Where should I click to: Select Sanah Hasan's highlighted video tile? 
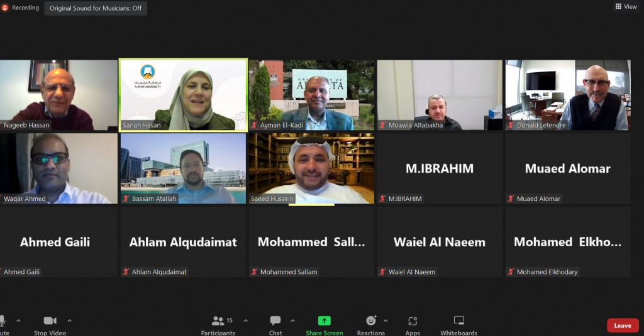[x=183, y=95]
